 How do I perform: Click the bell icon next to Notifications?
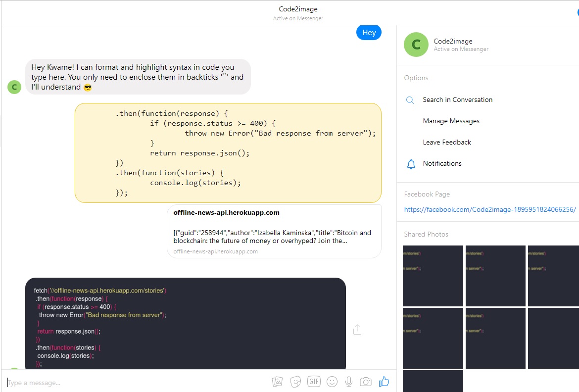point(411,164)
